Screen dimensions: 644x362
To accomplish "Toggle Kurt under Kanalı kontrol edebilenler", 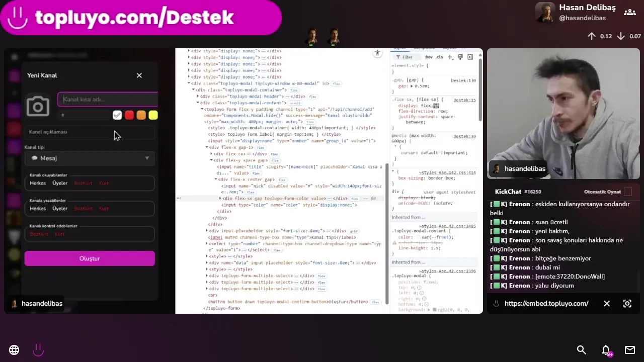I will [x=60, y=234].
